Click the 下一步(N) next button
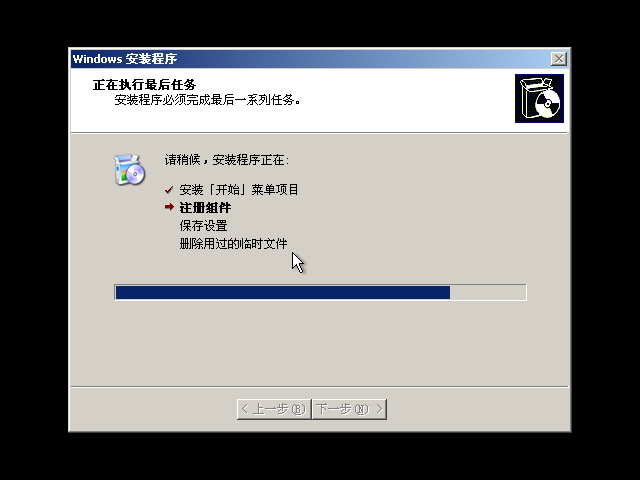 (349, 409)
